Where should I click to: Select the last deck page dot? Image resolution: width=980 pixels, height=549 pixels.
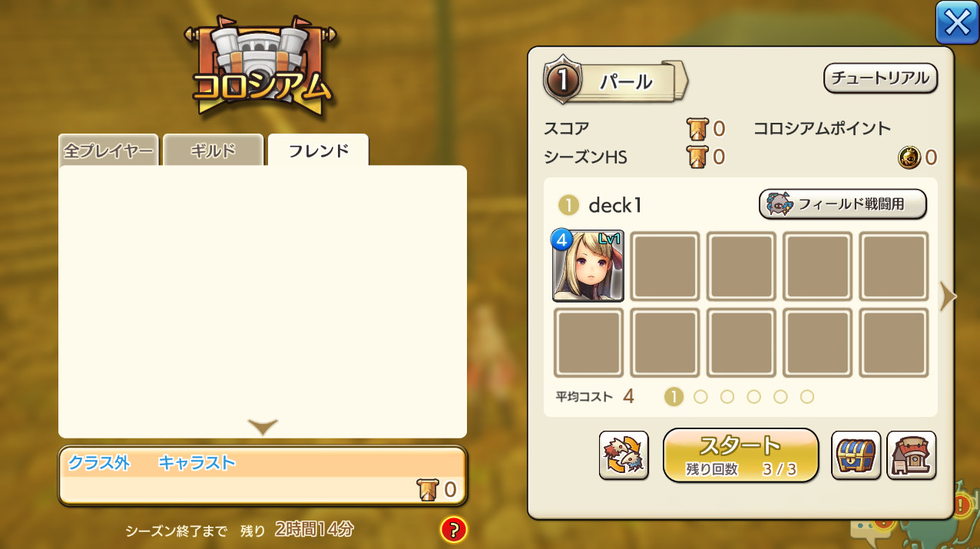tap(806, 397)
